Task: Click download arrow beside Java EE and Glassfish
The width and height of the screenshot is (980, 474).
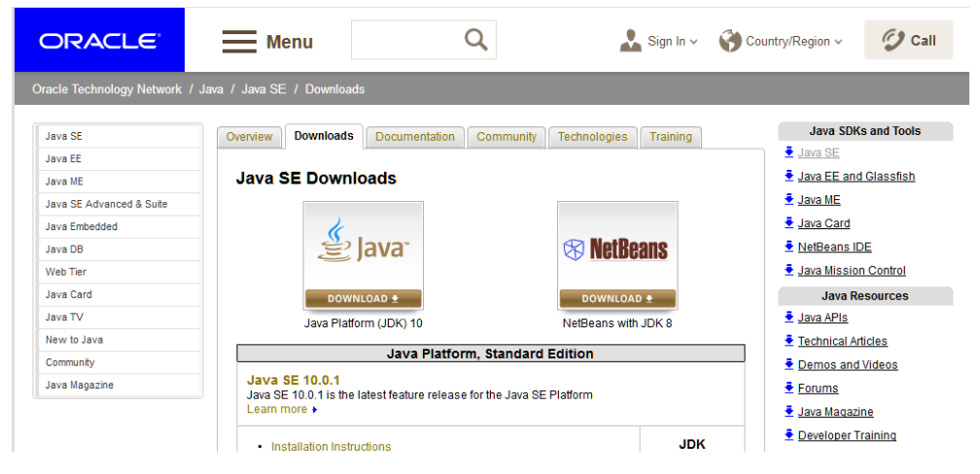Action: 788,176
